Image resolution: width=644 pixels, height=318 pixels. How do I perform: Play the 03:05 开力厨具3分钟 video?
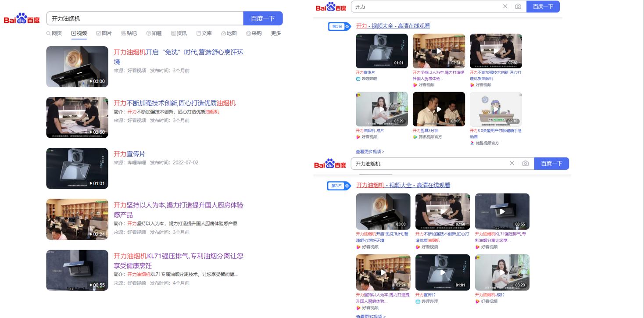pyautogui.click(x=439, y=109)
